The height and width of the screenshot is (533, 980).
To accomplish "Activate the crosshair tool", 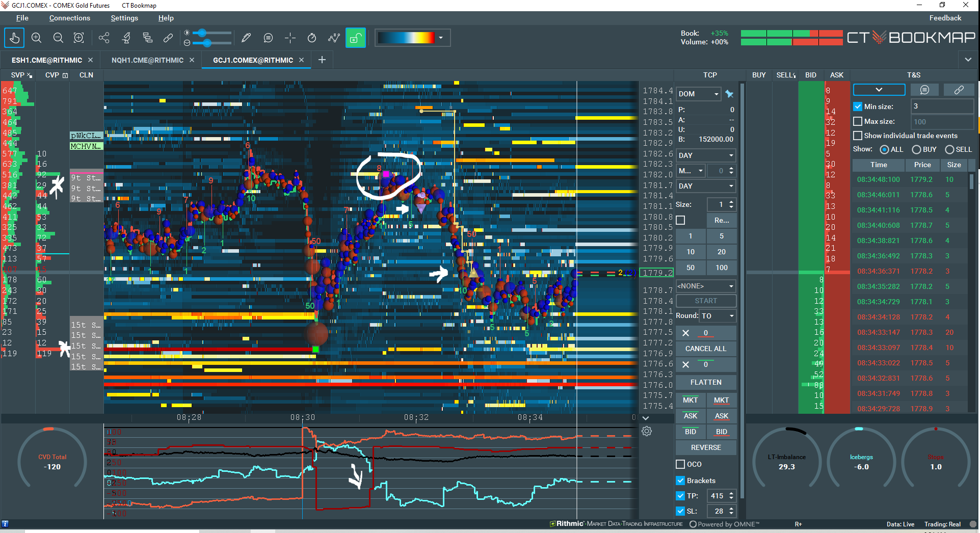I will pos(290,38).
